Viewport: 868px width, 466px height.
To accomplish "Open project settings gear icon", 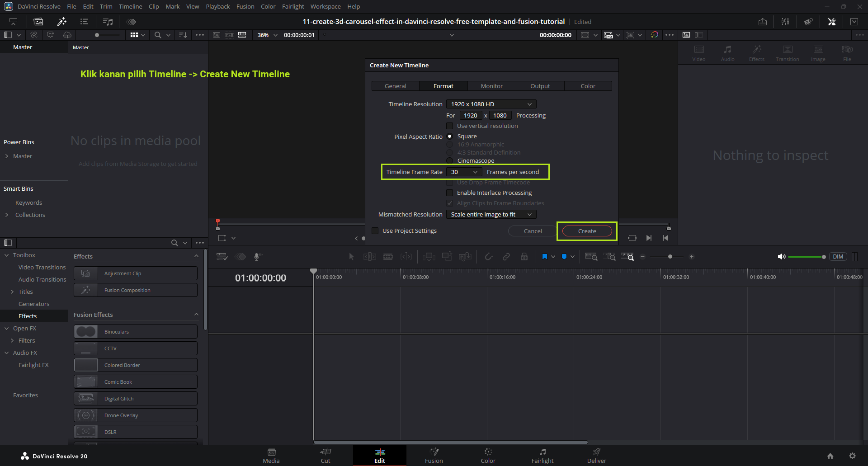I will pos(852,456).
